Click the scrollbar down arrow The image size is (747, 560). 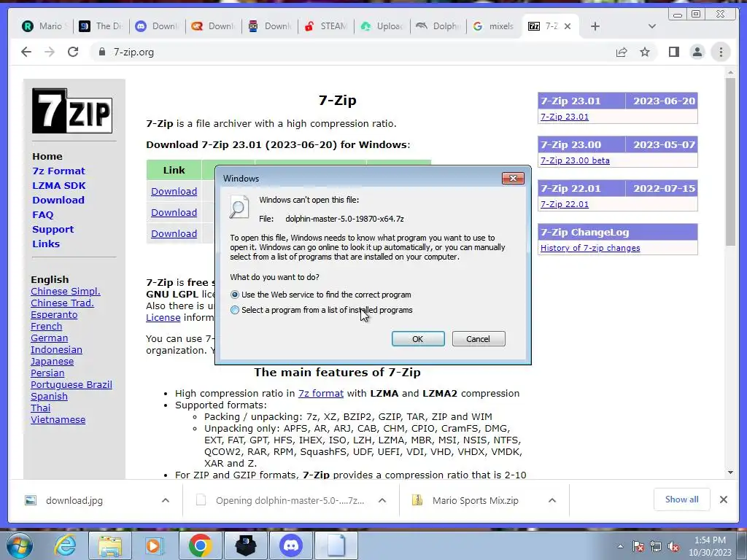pos(730,472)
